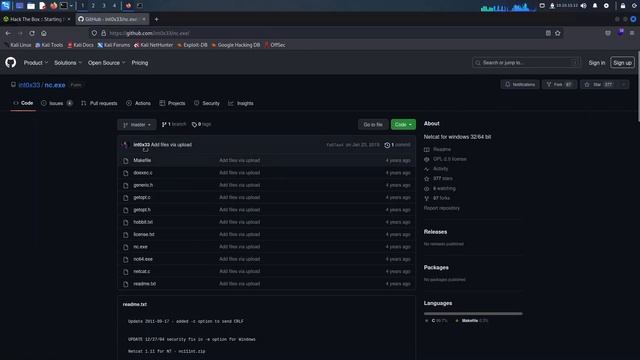Open Kali Tools bookmark
The width and height of the screenshot is (640, 360).
(49, 45)
